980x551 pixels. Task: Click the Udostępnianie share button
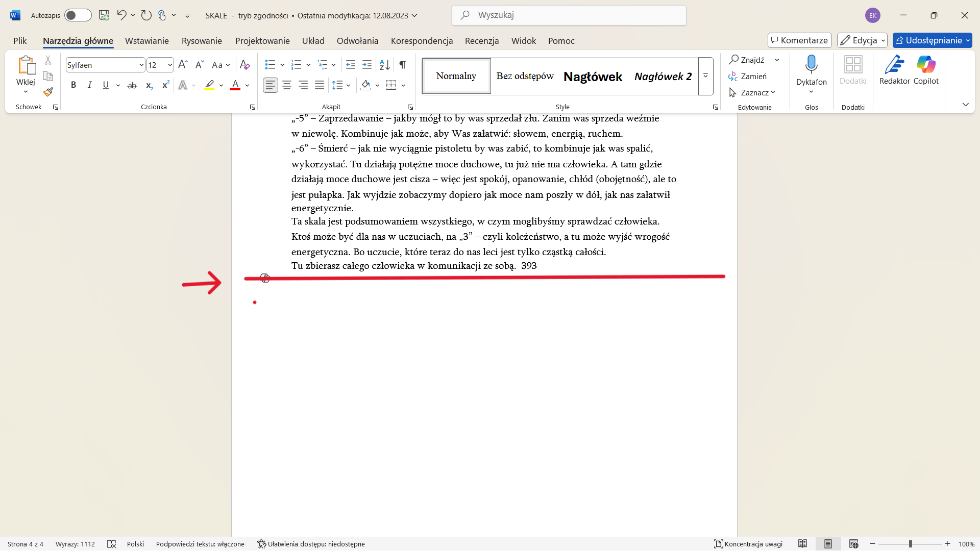[x=932, y=40]
